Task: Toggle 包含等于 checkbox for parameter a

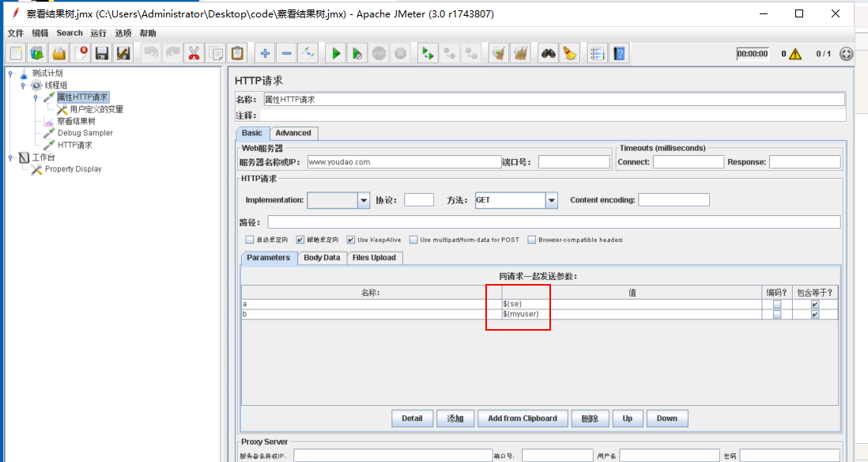Action: click(815, 304)
